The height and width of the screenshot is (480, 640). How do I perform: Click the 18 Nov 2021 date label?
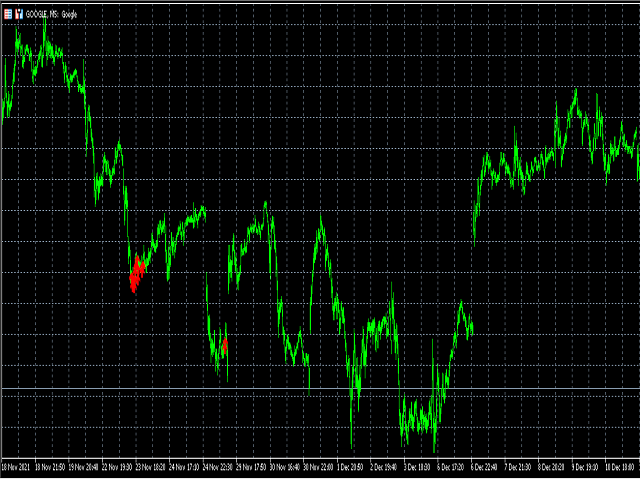click(18, 467)
